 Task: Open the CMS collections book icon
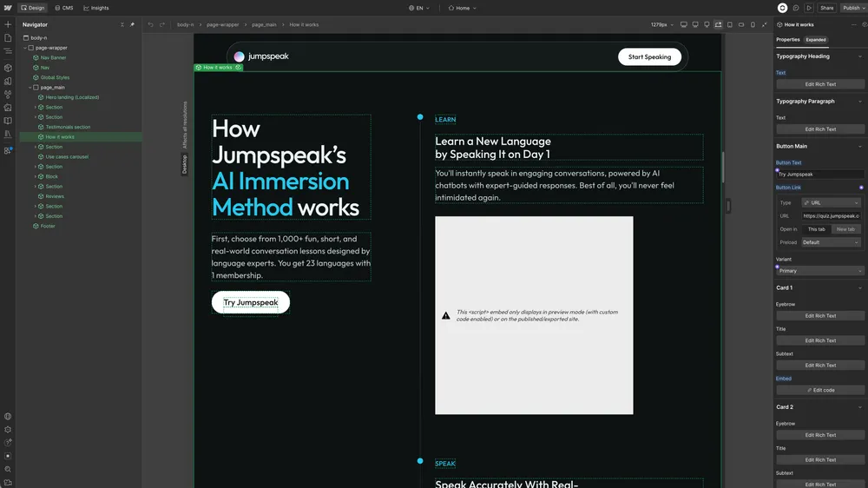[x=8, y=121]
